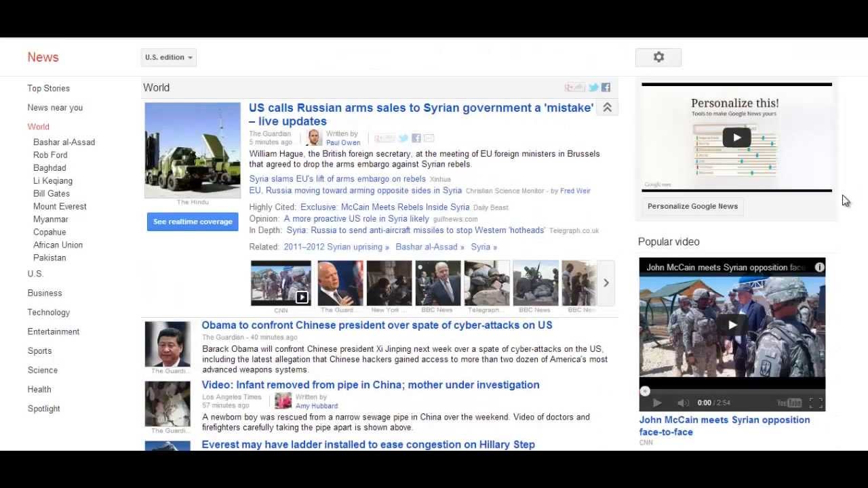
Task: Open Paul Owen author link
Action: [x=343, y=143]
